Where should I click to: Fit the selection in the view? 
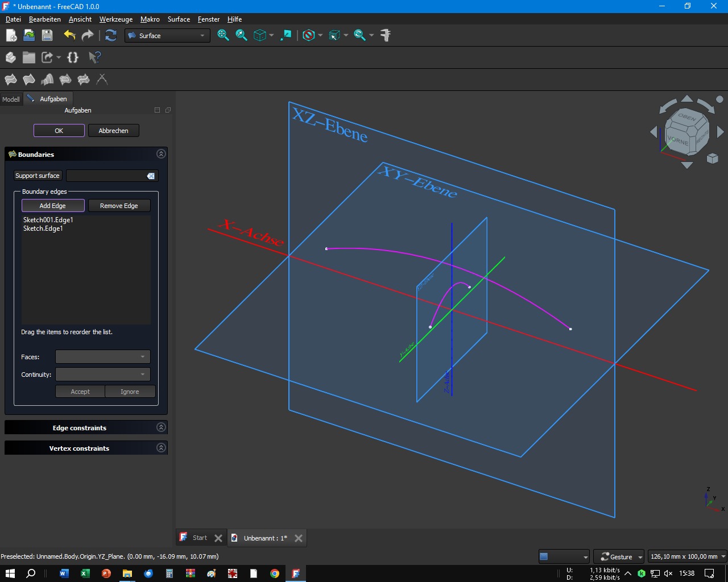(x=241, y=35)
